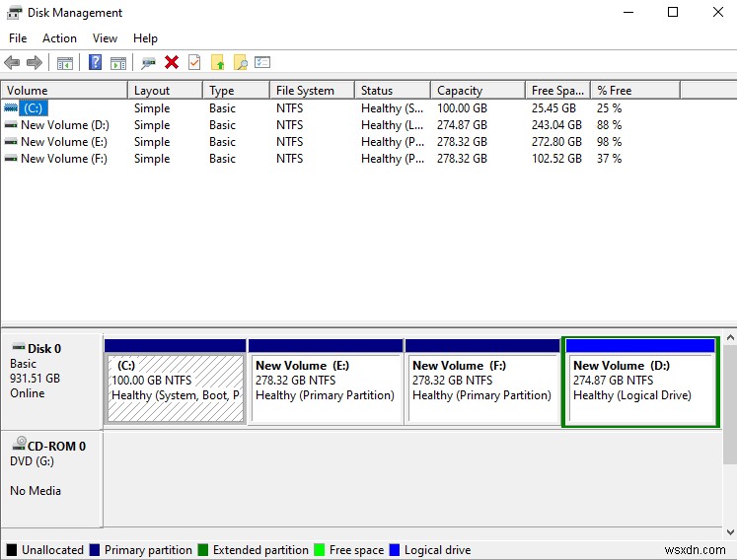Click the disk pane vertical scrollbar thumb
The image size is (737, 560).
click(730, 403)
